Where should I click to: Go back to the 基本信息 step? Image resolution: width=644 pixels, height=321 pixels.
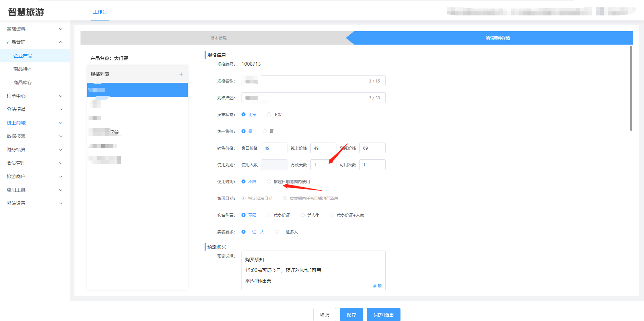pos(218,38)
